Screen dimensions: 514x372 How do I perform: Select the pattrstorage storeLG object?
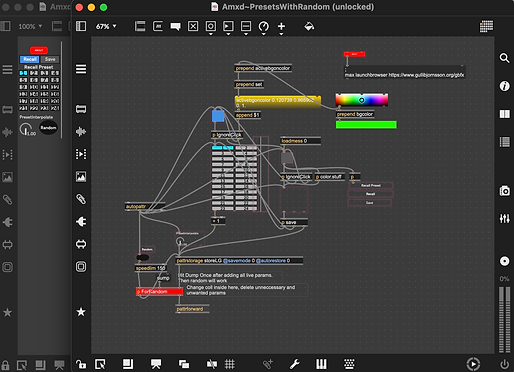(239, 261)
